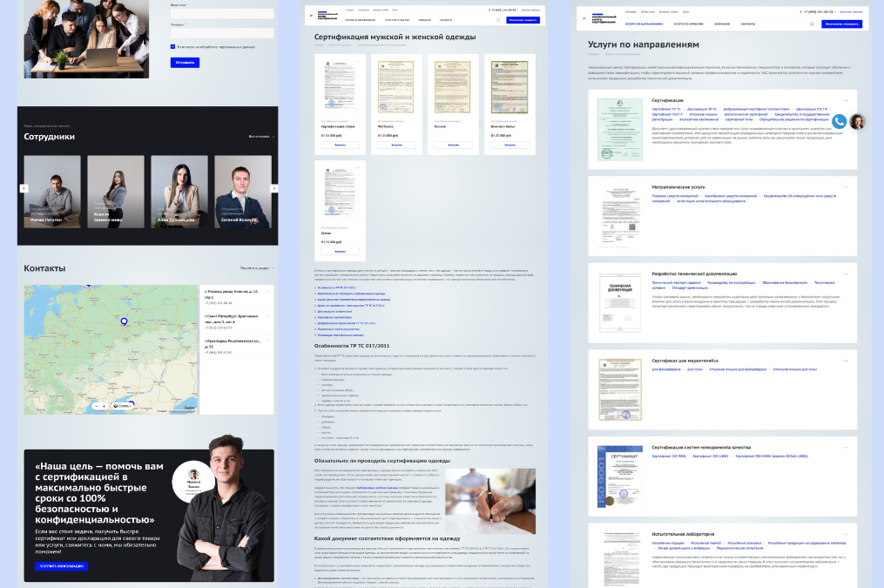Open Техническая документация thumbnail image

tap(619, 303)
